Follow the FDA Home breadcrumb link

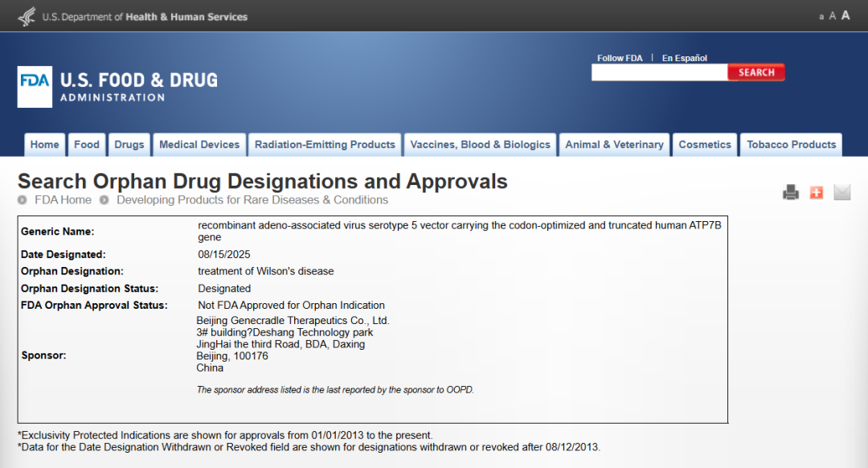click(x=63, y=200)
